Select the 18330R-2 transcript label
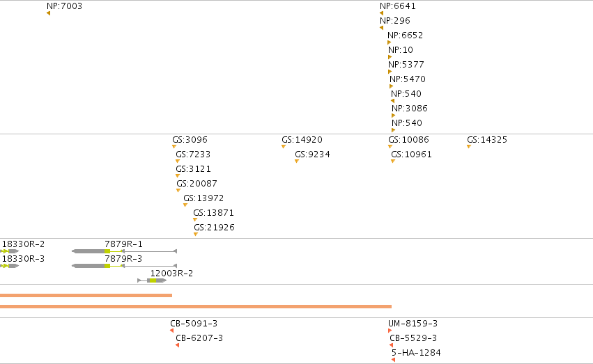This screenshot has width=593, height=364. click(24, 244)
